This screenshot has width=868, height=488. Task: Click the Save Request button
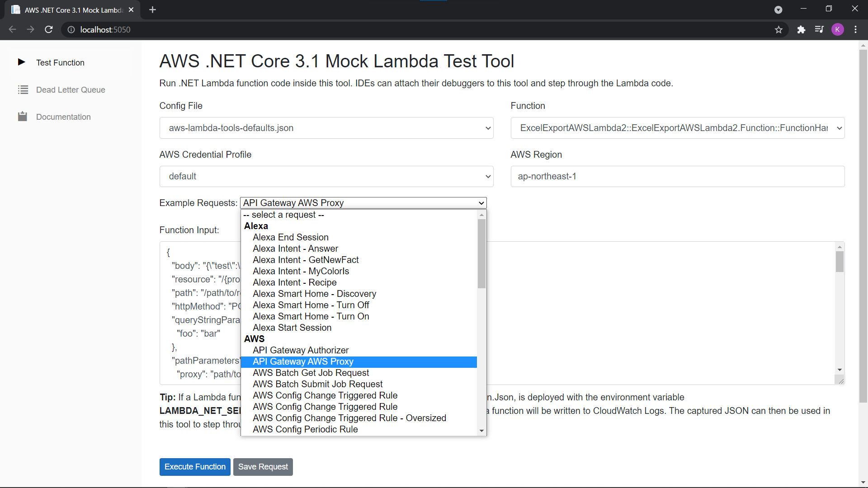click(x=263, y=467)
